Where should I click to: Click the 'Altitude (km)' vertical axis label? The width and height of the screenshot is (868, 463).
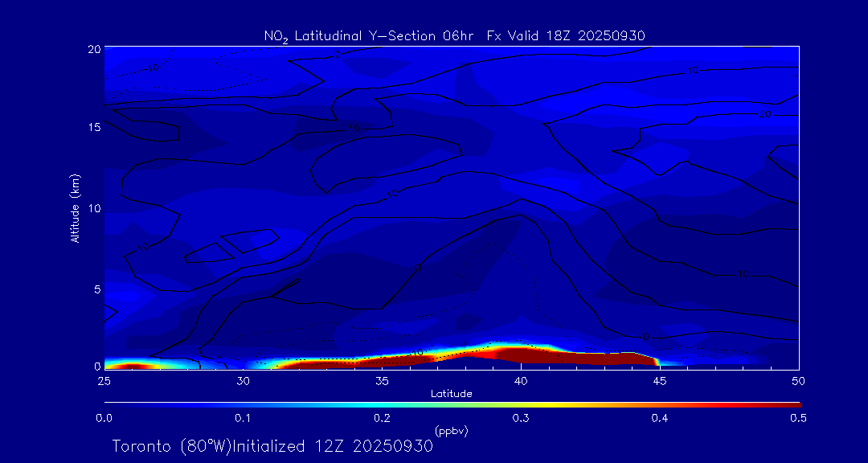click(75, 208)
